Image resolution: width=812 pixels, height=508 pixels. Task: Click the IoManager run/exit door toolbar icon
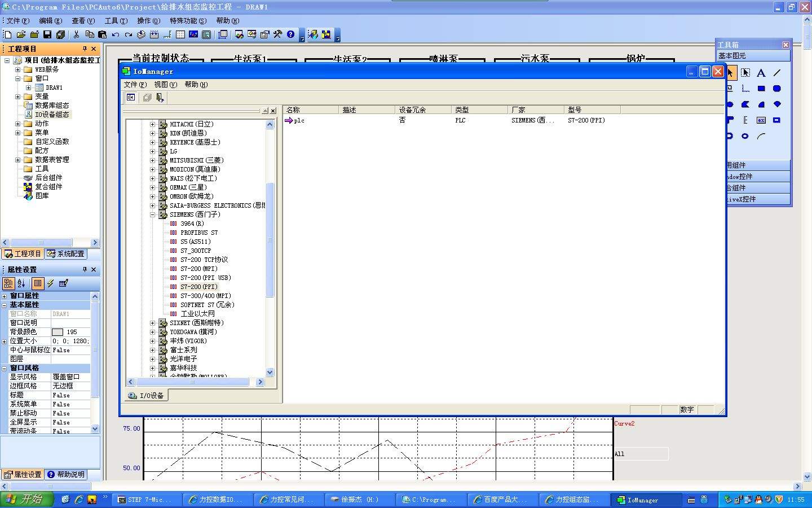[x=160, y=98]
